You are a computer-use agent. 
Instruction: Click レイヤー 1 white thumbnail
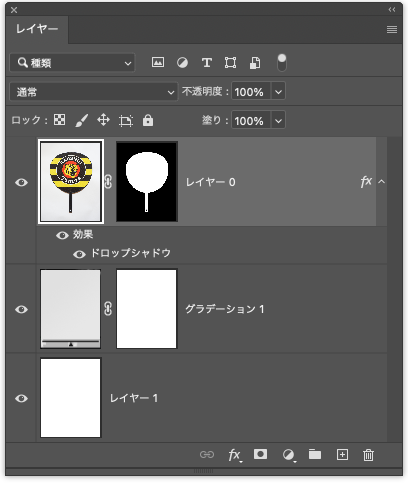click(70, 398)
